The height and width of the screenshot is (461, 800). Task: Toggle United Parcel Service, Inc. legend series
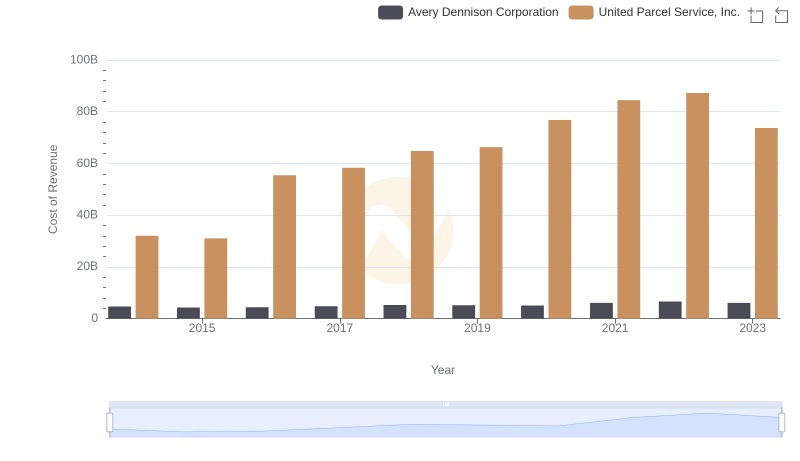(654, 12)
